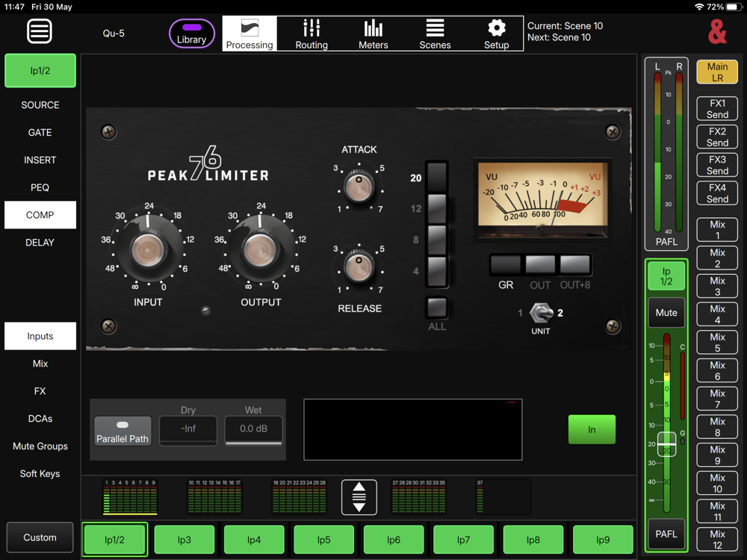Toggle the compressor In button
The image size is (747, 560).
click(x=592, y=429)
